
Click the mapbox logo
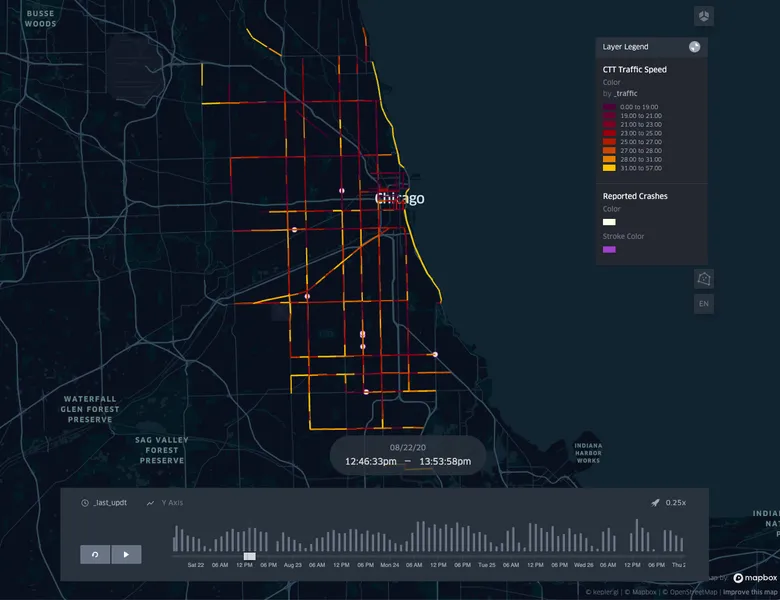(755, 578)
